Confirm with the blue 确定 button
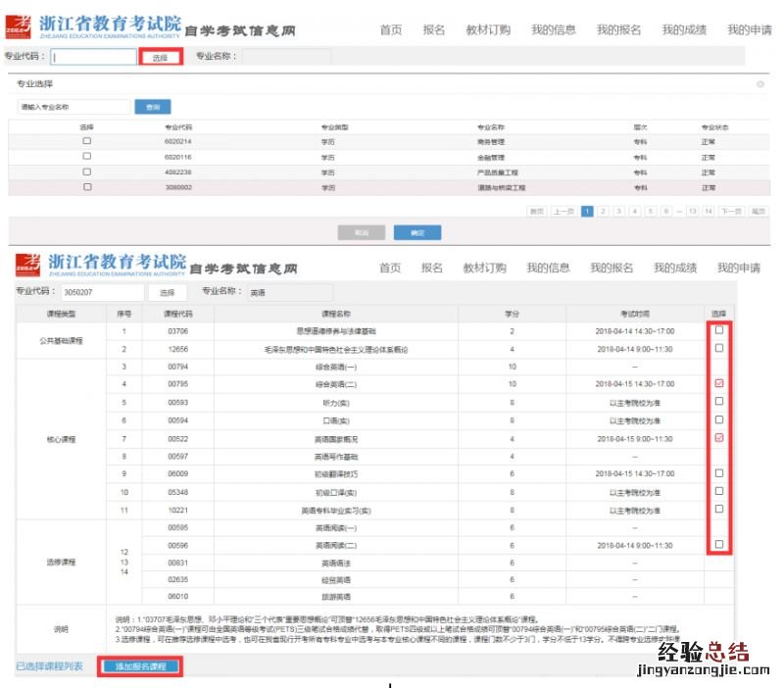The height and width of the screenshot is (688, 784). (x=417, y=233)
